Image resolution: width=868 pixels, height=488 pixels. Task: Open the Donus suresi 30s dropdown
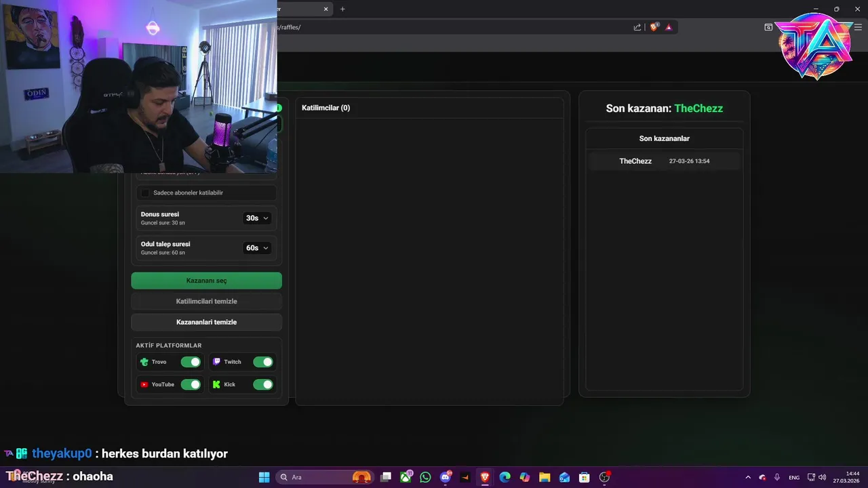(257, 218)
